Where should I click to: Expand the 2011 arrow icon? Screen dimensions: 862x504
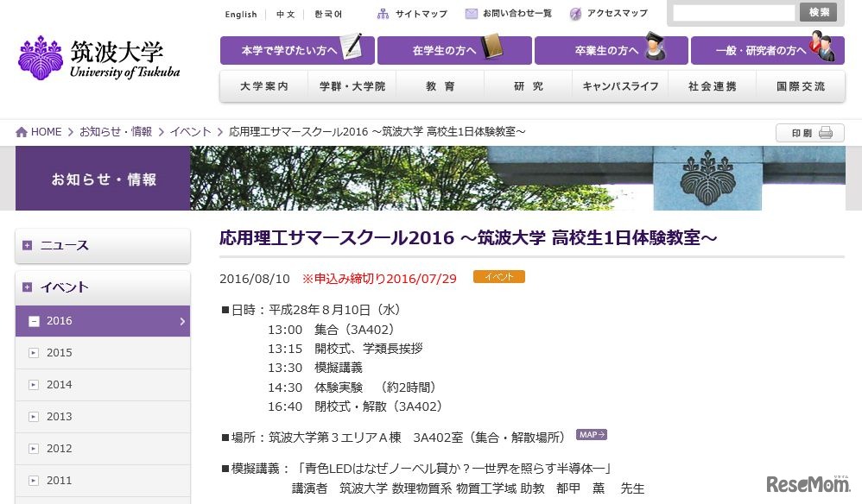click(x=34, y=480)
